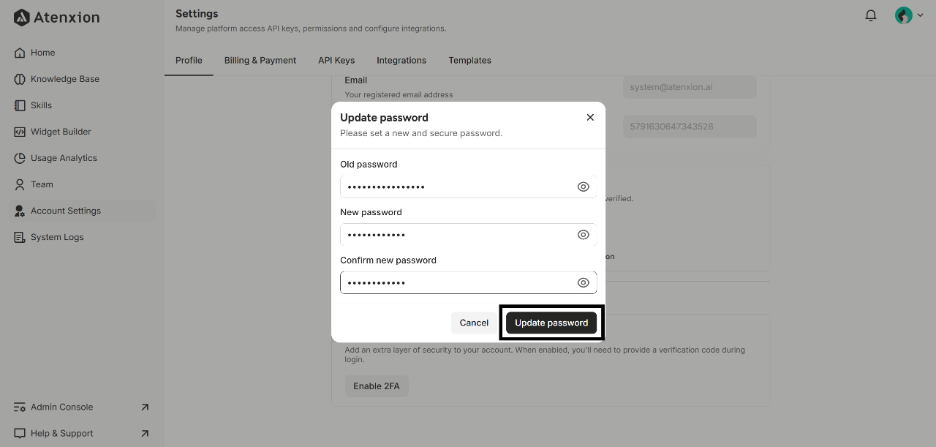
Task: Click the Update password button
Action: coord(552,323)
